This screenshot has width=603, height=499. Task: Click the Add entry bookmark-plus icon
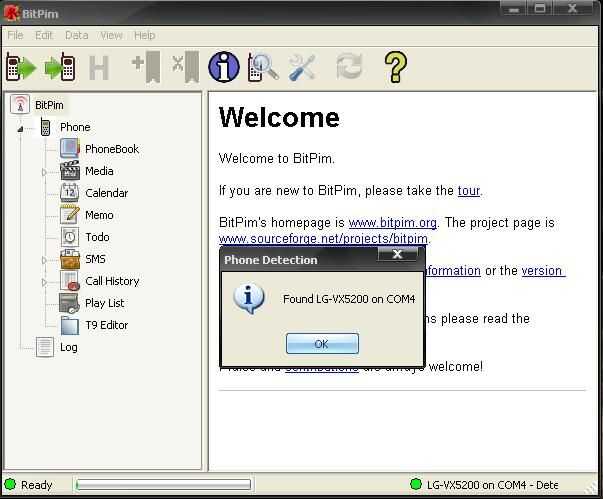click(x=146, y=68)
